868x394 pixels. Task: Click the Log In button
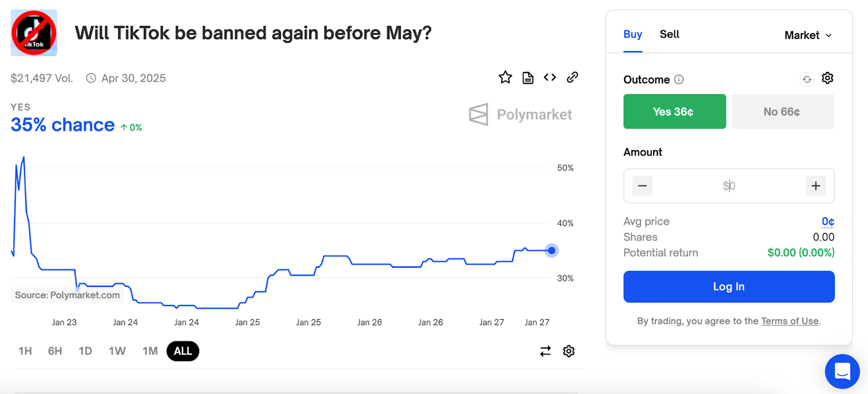(x=729, y=287)
